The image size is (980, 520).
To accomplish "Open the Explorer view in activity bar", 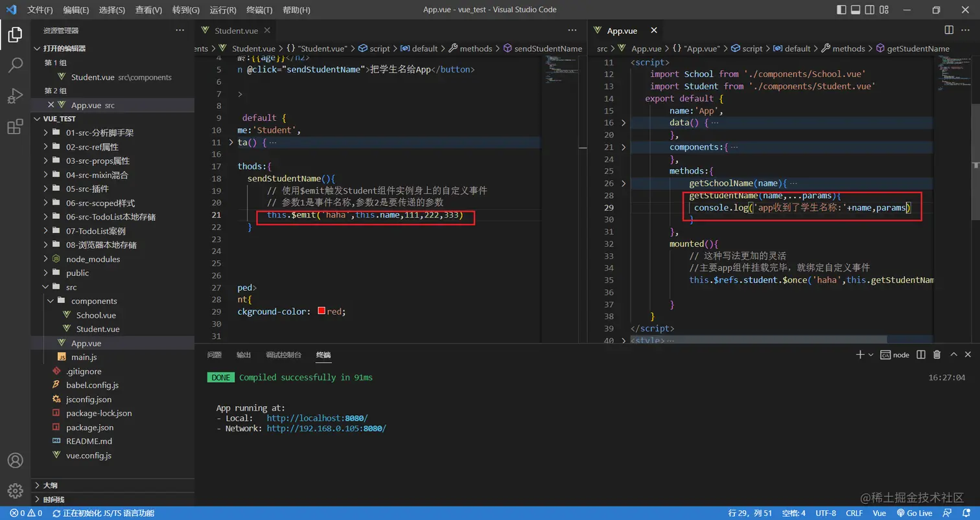I will coord(15,34).
